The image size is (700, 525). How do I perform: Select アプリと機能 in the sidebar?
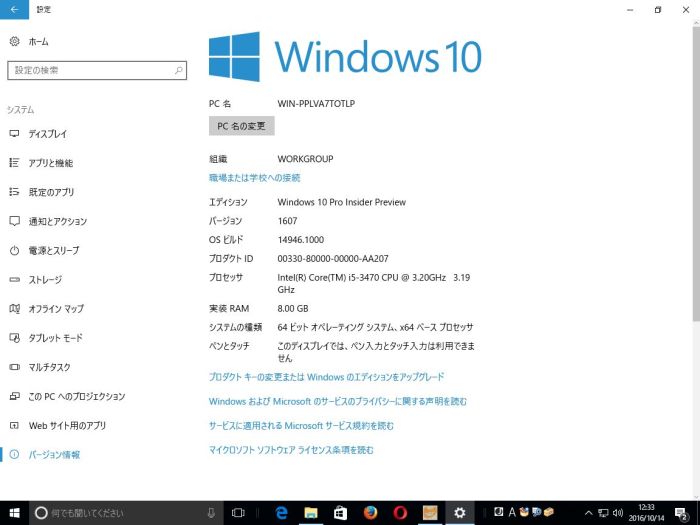pyautogui.click(x=50, y=163)
